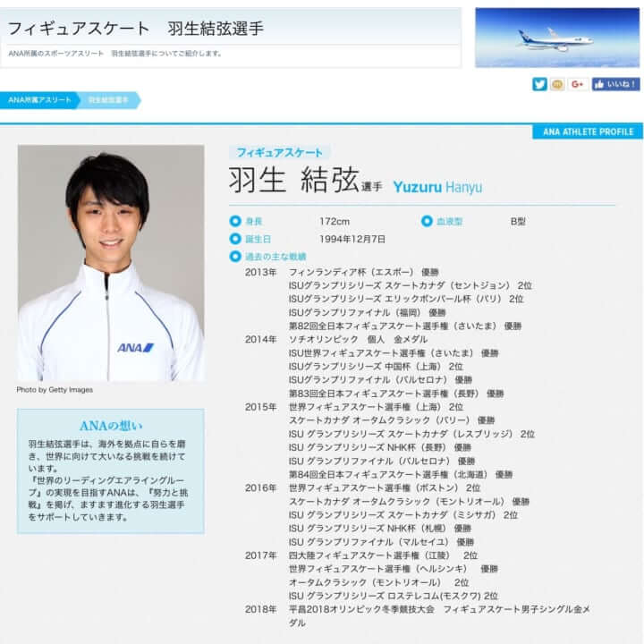Click the bullet icon beside 身長
The height and width of the screenshot is (644, 644).
click(x=235, y=221)
